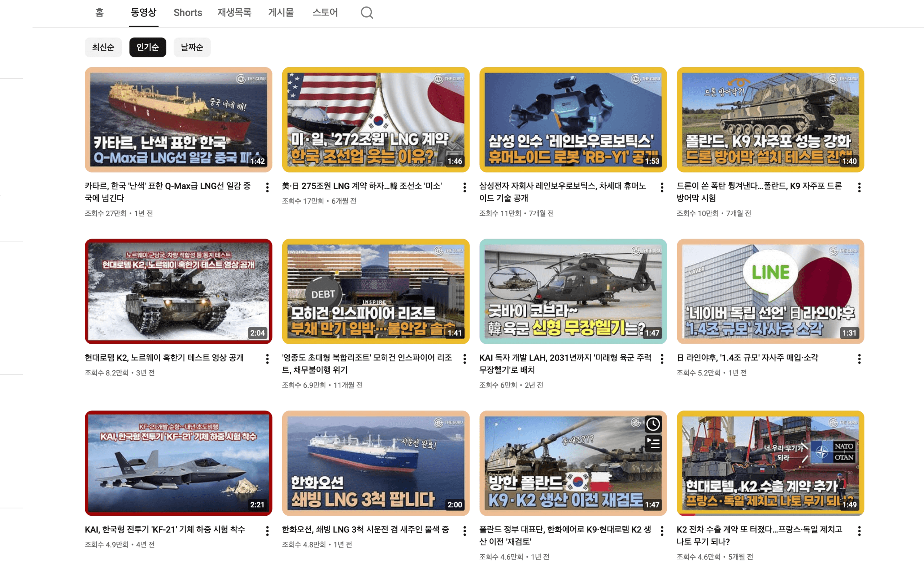Open the 폴란드 K9 자주포 thumbnail
Screen dimensions: 924x563
(770, 119)
